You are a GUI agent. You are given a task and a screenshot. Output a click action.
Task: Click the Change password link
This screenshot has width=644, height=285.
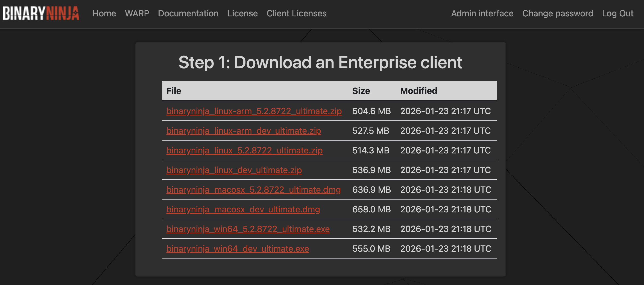pos(558,13)
